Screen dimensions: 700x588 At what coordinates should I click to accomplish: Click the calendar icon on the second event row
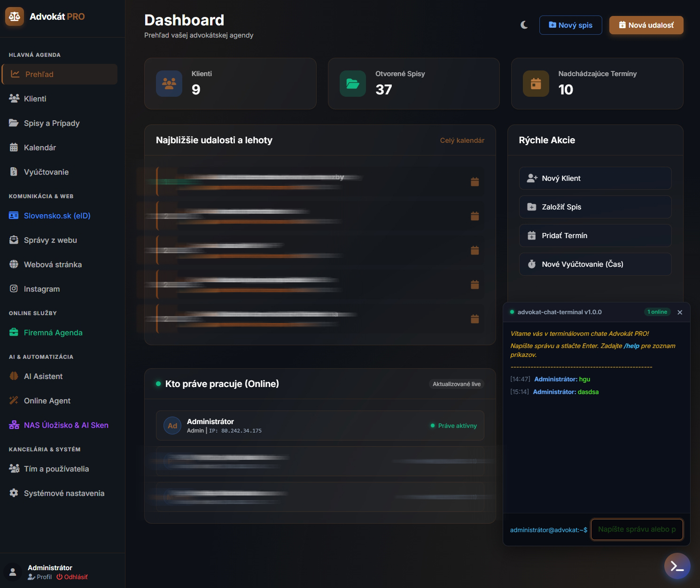[475, 216]
